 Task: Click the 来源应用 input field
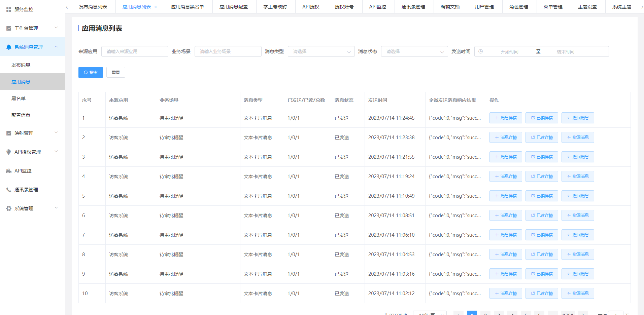(x=135, y=51)
